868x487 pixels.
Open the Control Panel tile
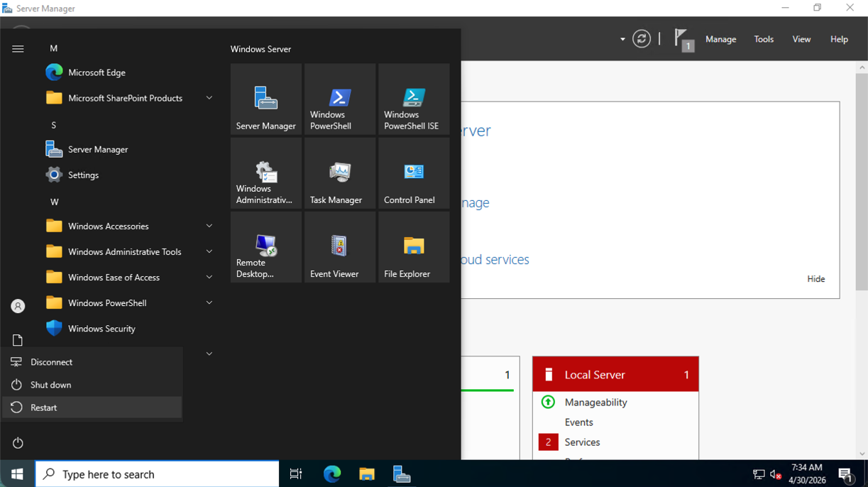click(414, 173)
